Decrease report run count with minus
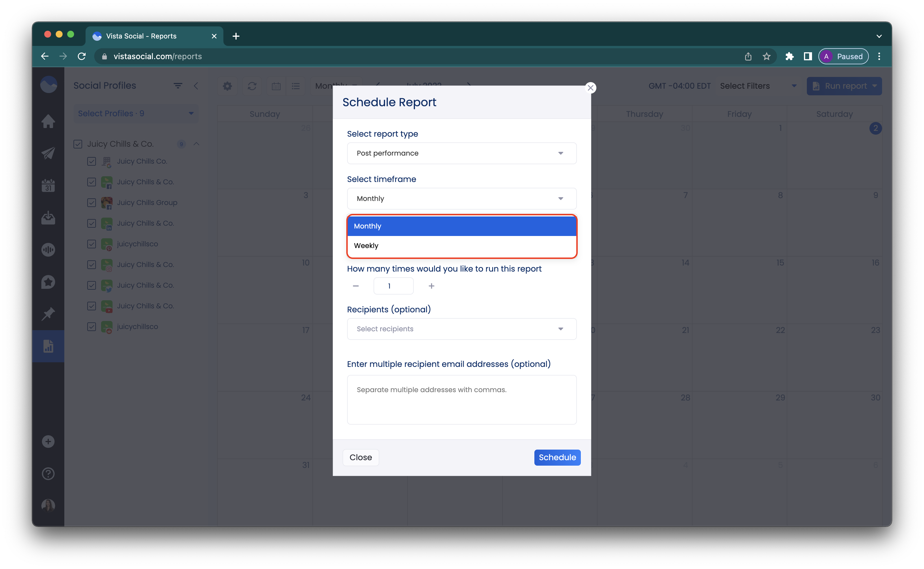Viewport: 924px width, 569px height. pos(356,286)
